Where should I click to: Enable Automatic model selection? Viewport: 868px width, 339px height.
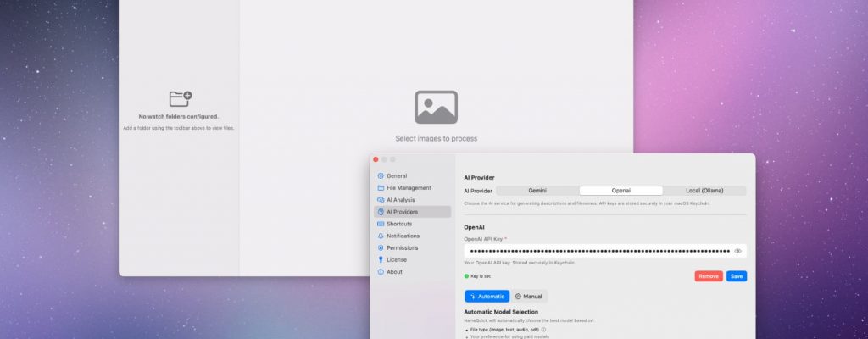click(487, 297)
